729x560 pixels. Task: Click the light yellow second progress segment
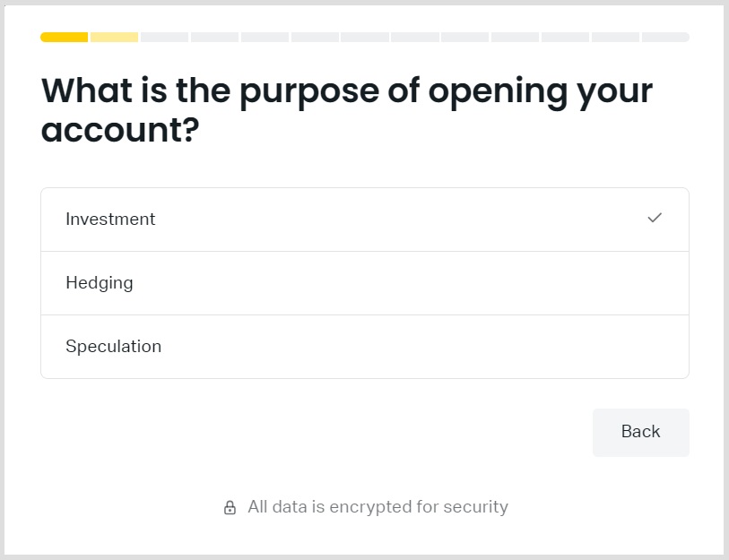[x=114, y=37]
